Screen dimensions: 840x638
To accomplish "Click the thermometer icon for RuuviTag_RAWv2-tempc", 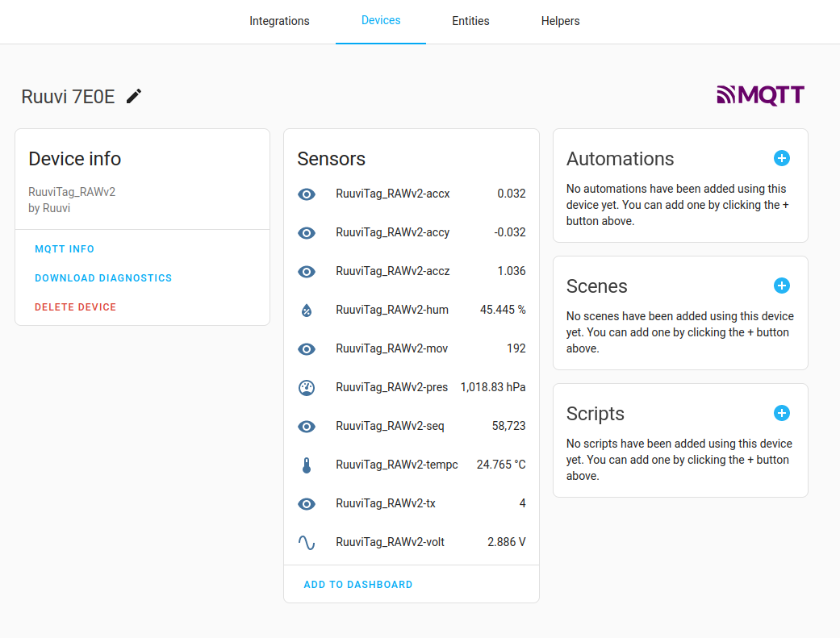I will point(307,465).
